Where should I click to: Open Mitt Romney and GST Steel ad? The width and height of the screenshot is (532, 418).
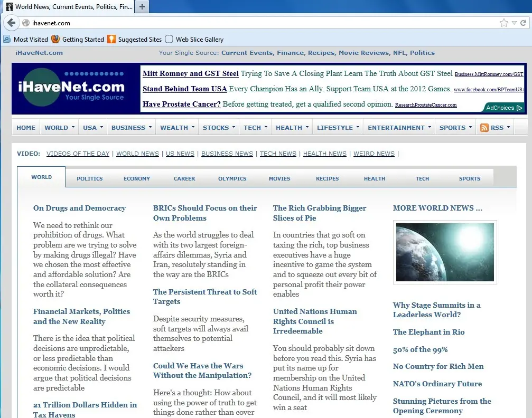190,73
